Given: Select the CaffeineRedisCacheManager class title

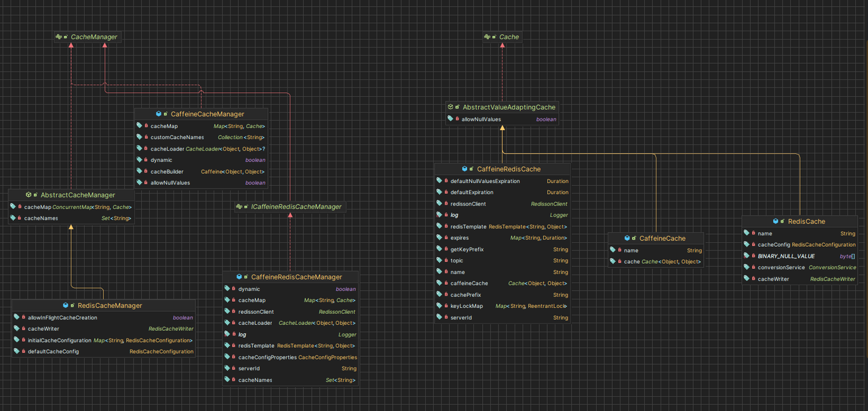Looking at the screenshot, I should click(x=296, y=277).
